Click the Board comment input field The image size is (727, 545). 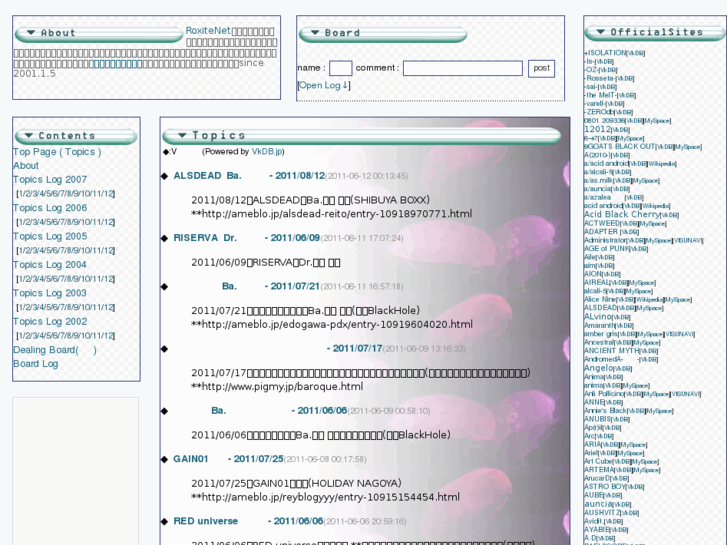[463, 68]
